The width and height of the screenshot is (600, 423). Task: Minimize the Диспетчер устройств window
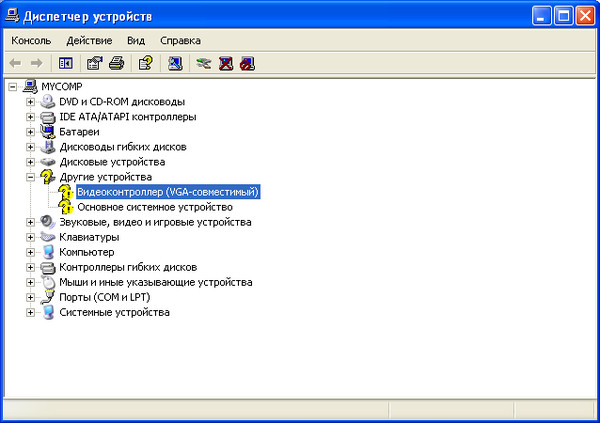click(542, 16)
